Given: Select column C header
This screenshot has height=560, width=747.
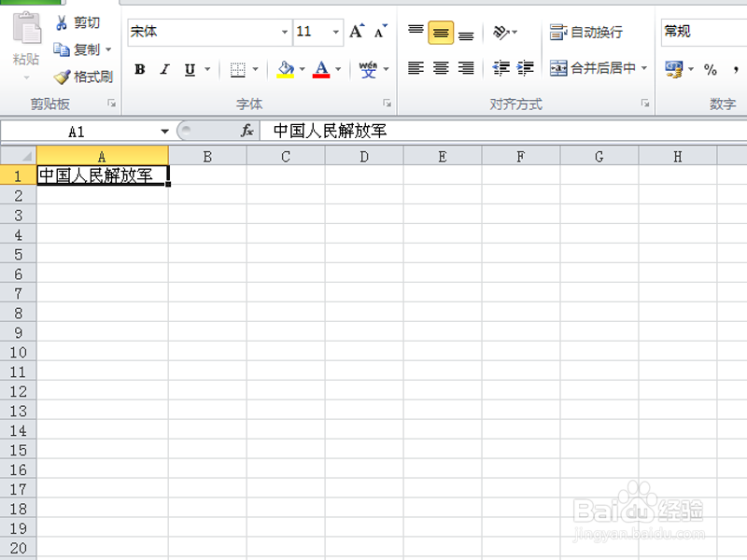Looking at the screenshot, I should [286, 156].
